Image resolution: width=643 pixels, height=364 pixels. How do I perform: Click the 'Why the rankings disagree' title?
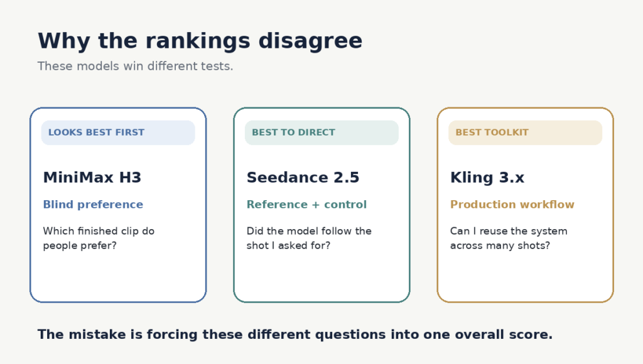[x=200, y=41]
